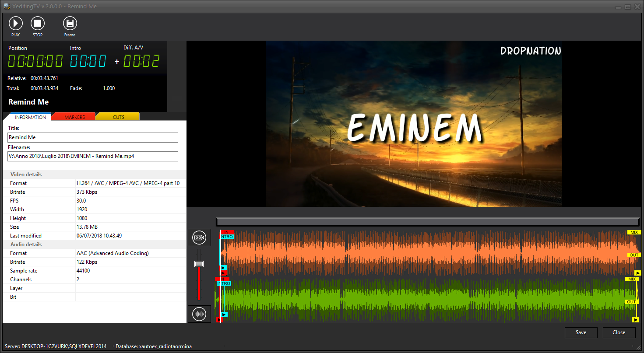The width and height of the screenshot is (644, 353).
Task: Click the Total time 00:03:43.934
Action: click(44, 88)
